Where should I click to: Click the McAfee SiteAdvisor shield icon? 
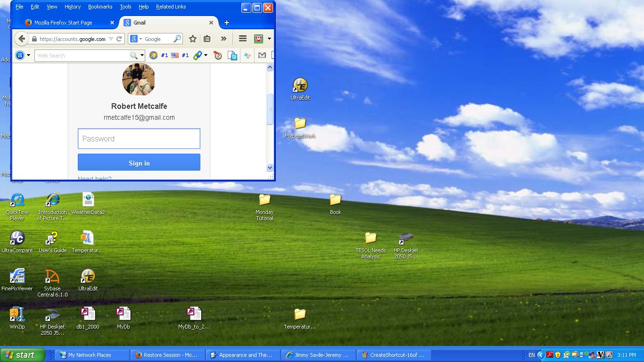[258, 39]
